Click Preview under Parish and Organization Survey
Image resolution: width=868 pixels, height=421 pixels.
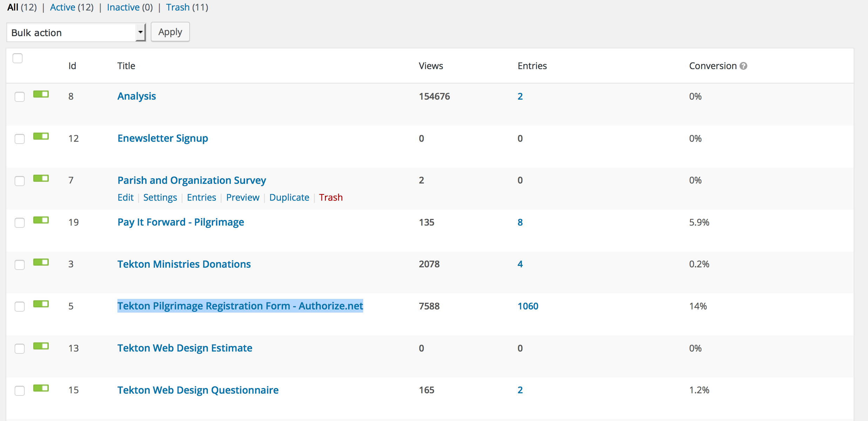click(x=243, y=198)
